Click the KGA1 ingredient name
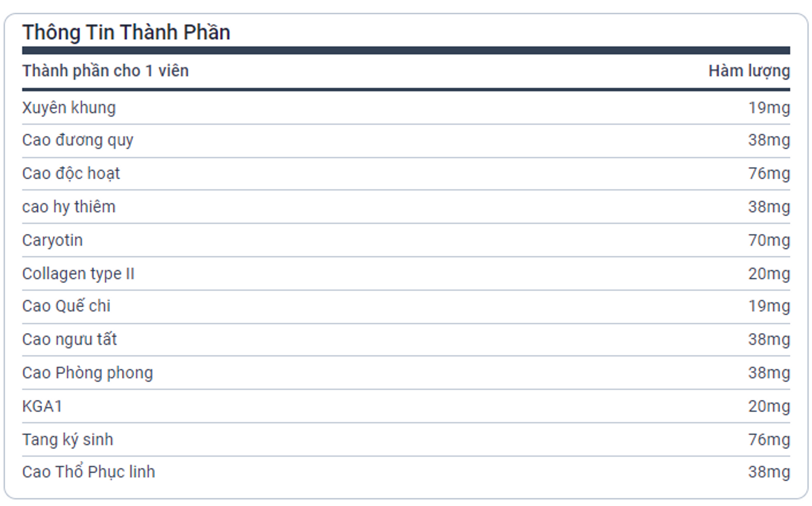 42,406
